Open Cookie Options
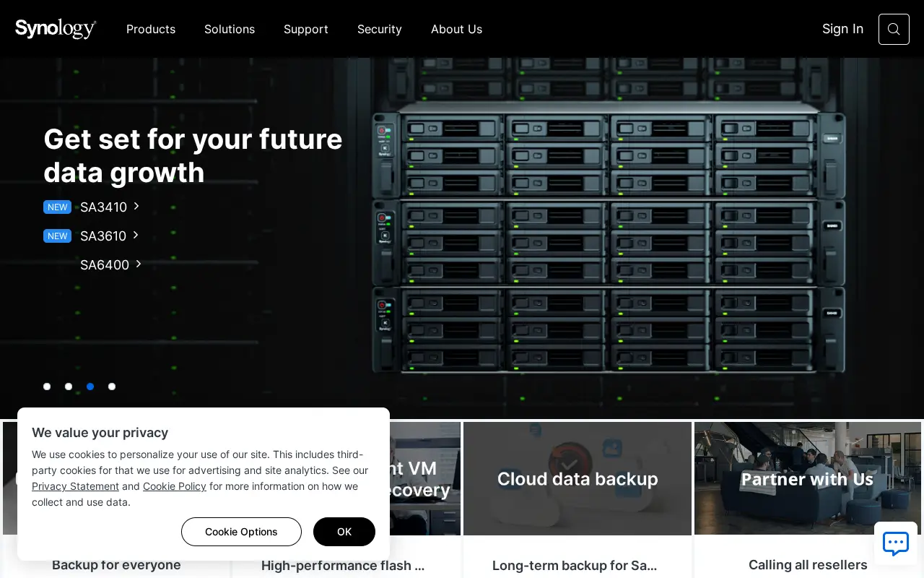Viewport: 924px width, 578px height. click(x=241, y=532)
